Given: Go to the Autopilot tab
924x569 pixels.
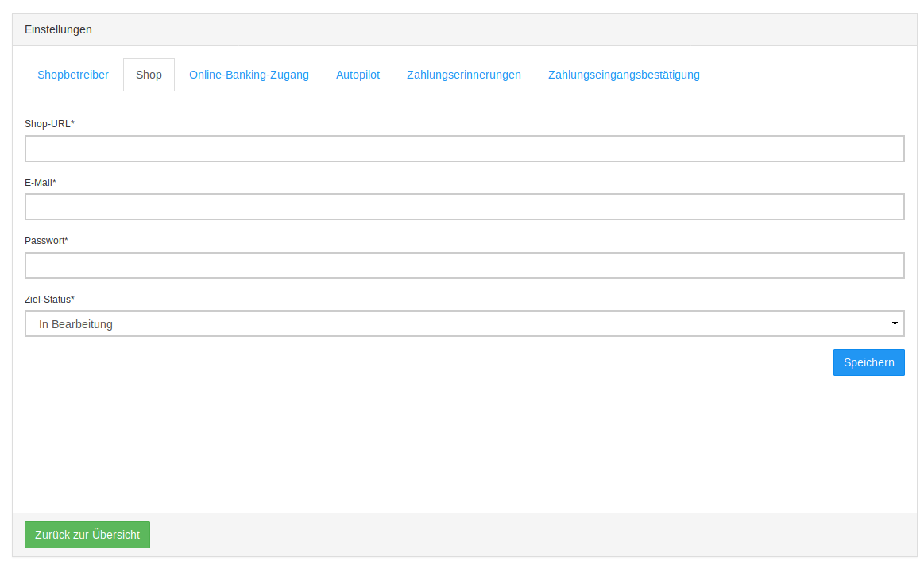Looking at the screenshot, I should pyautogui.click(x=358, y=75).
